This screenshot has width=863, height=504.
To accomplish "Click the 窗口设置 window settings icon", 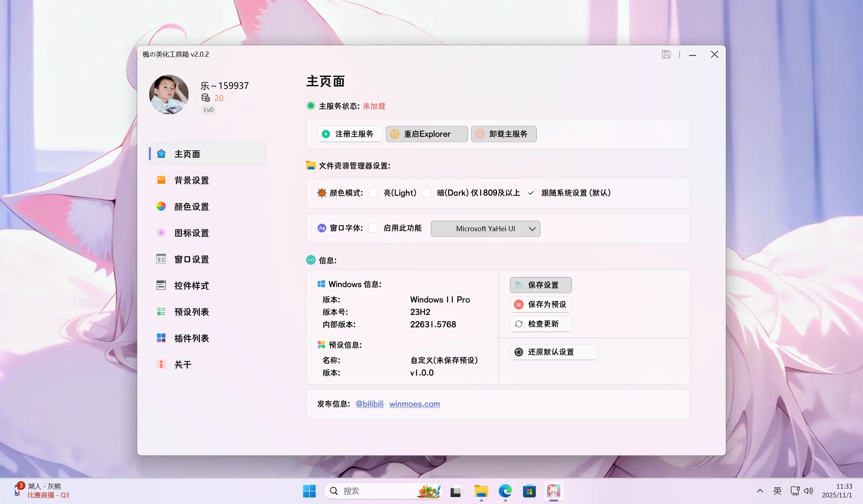I will (161, 259).
